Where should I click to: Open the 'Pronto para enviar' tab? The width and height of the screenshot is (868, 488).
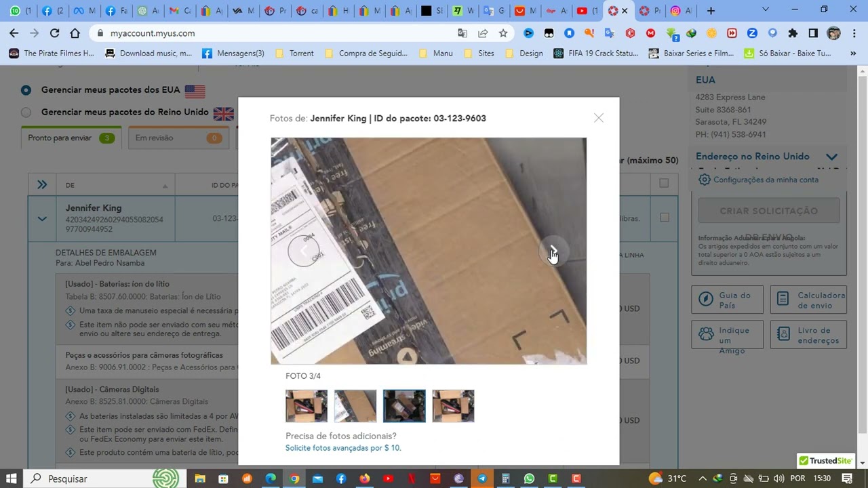pos(71,138)
